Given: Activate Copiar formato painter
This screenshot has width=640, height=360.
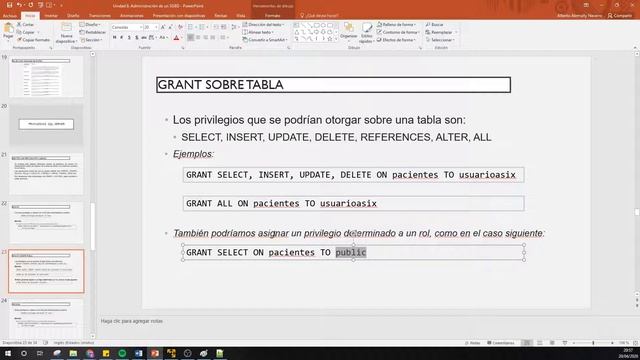Looking at the screenshot, I should pyautogui.click(x=33, y=40).
